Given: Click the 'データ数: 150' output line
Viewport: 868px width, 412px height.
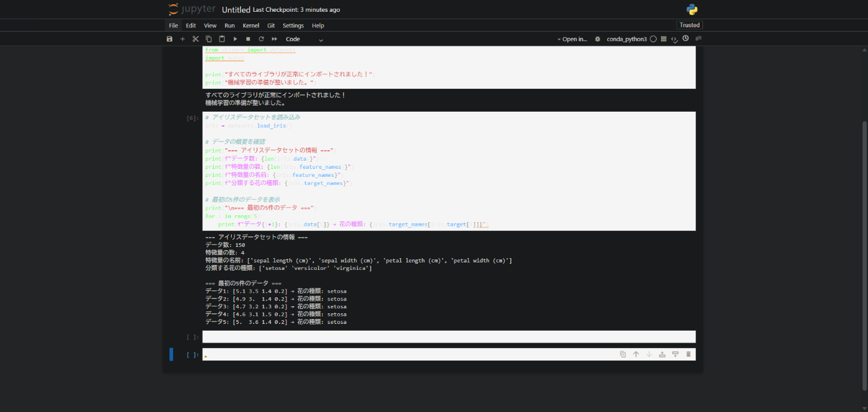Looking at the screenshot, I should point(226,244).
